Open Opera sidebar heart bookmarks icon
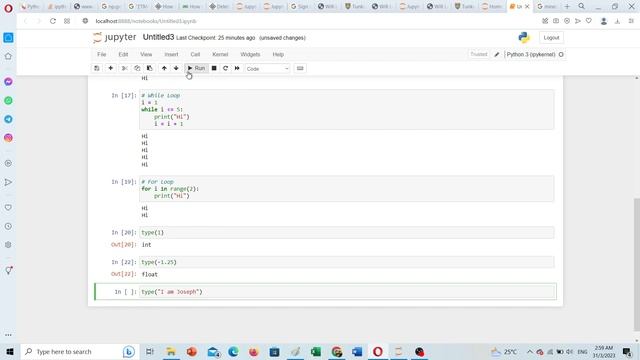The height and width of the screenshot is (360, 640). [x=8, y=207]
